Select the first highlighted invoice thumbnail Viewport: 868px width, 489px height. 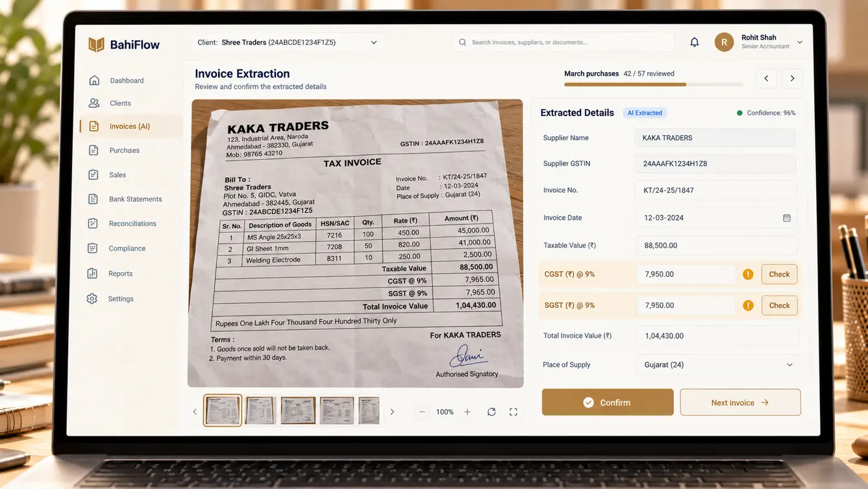tap(223, 410)
